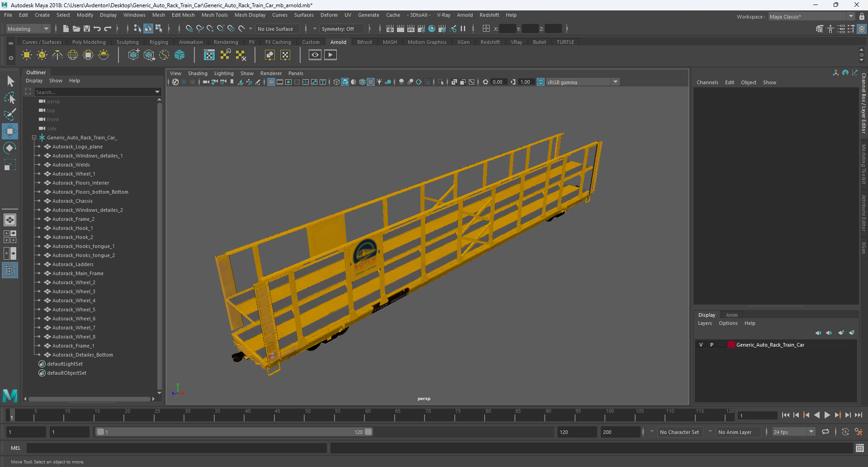Toggle playback P box on layer
Image resolution: width=868 pixels, height=467 pixels.
712,345
